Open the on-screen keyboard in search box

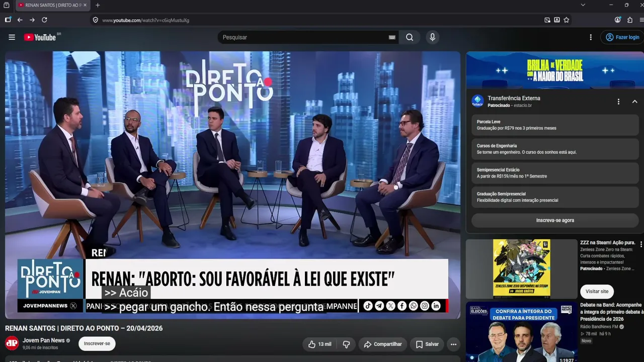tap(392, 37)
